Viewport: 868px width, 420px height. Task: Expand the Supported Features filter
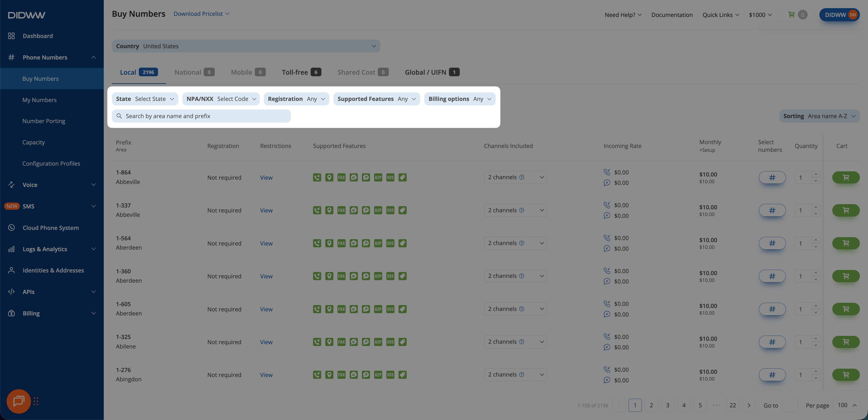click(376, 99)
